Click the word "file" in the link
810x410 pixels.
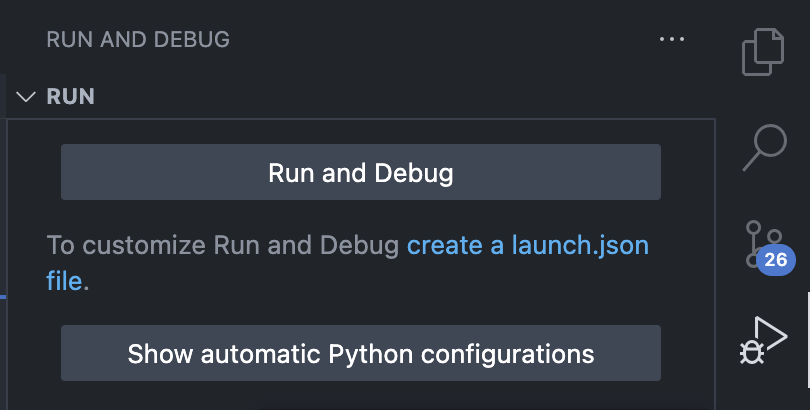tap(65, 281)
